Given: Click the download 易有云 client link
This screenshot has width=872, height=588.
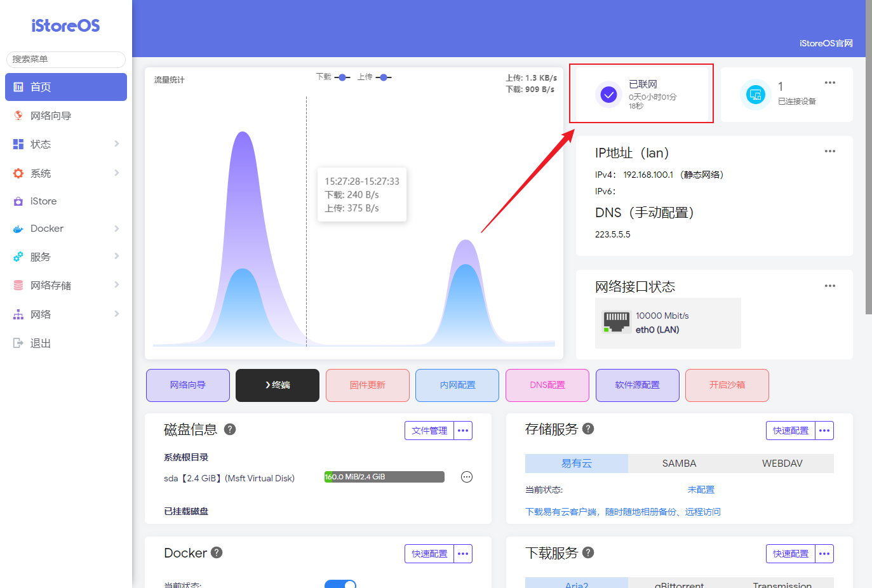Looking at the screenshot, I should 623,512.
